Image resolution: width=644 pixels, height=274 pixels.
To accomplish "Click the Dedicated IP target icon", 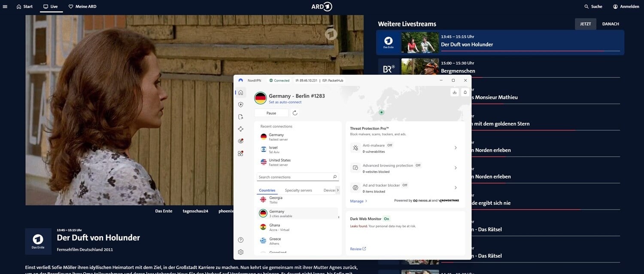I will pyautogui.click(x=240, y=141).
